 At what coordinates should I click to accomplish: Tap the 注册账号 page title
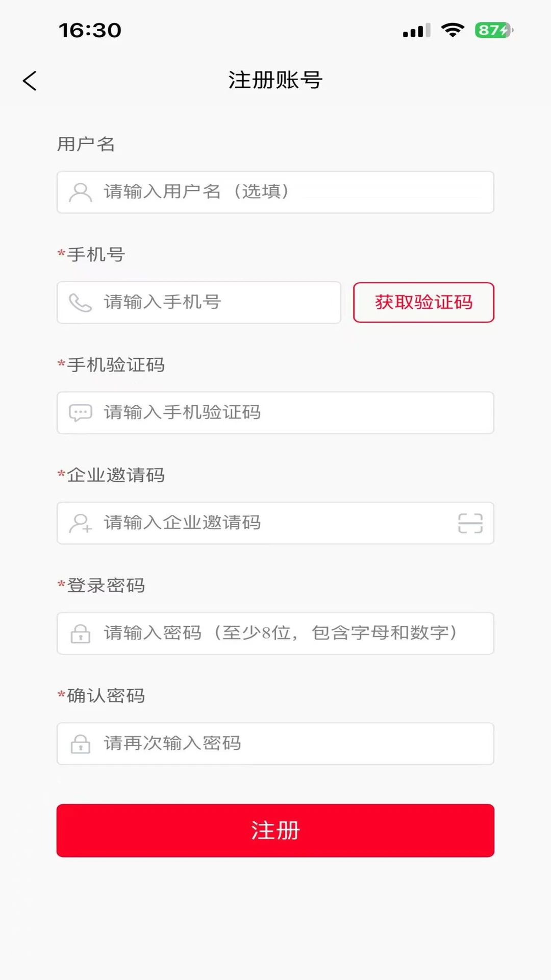click(275, 80)
